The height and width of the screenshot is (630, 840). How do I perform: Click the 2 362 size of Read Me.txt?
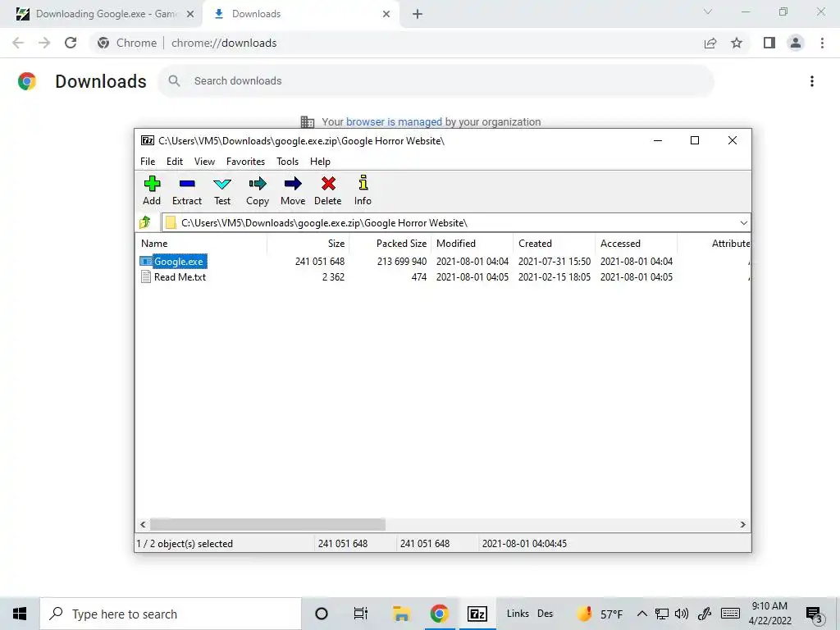pos(333,277)
